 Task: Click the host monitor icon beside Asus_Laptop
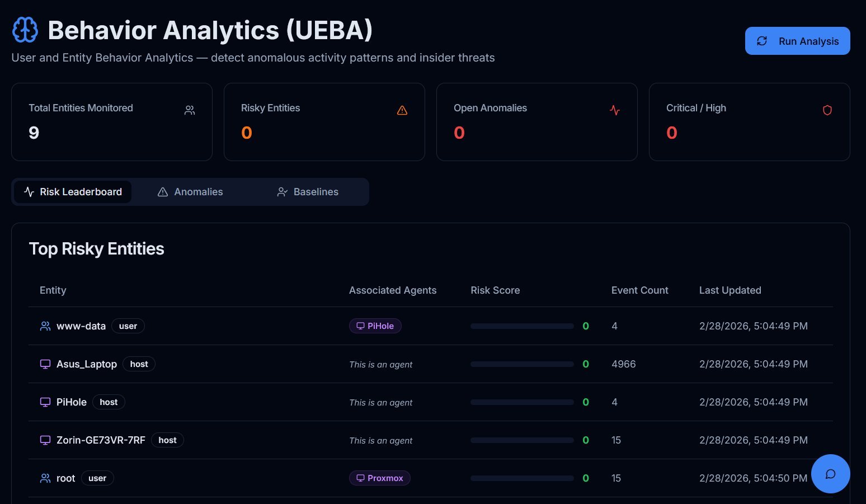(45, 364)
